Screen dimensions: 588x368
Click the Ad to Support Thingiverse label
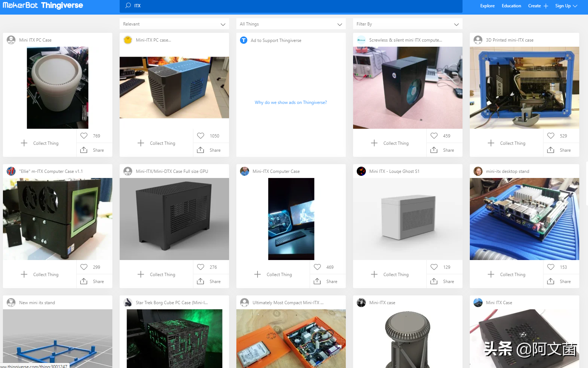(276, 40)
